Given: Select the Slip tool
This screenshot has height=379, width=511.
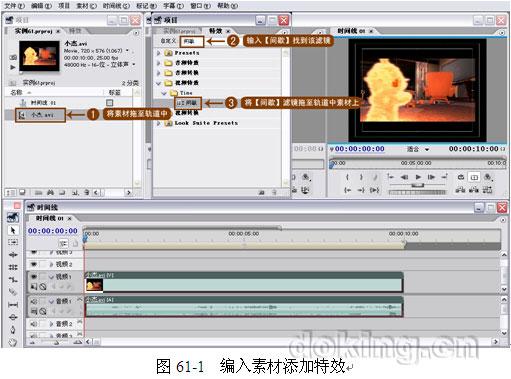Looking at the screenshot, I should click(x=13, y=304).
